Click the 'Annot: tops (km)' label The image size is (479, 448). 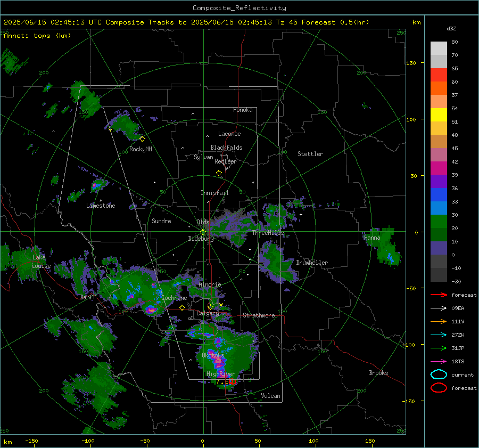point(37,36)
